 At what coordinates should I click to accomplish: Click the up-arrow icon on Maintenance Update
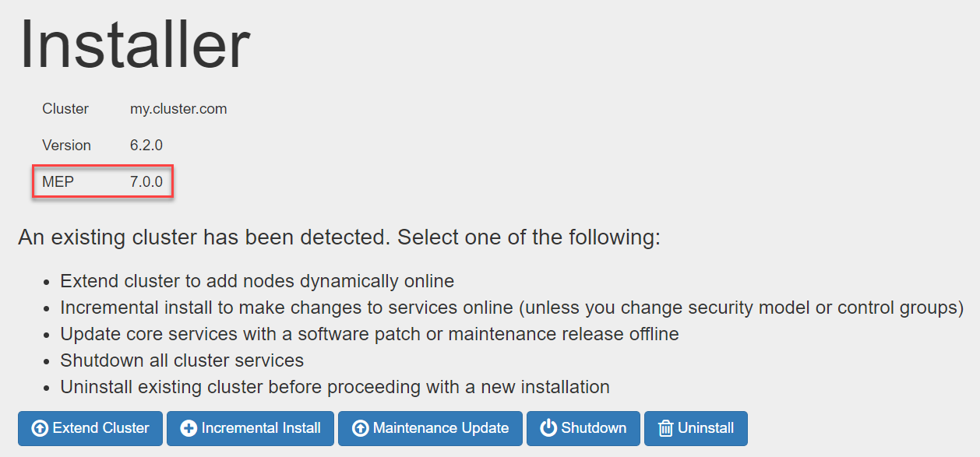[x=360, y=428]
